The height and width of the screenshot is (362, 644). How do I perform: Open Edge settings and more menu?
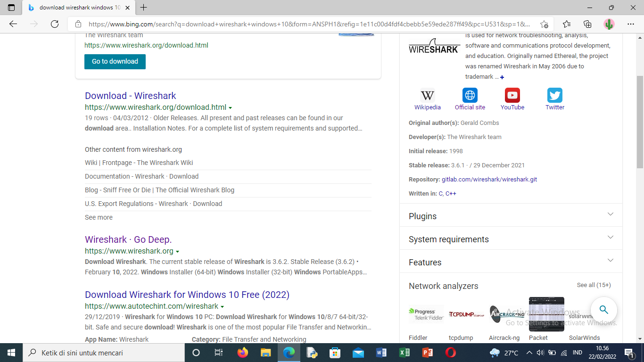click(x=631, y=24)
